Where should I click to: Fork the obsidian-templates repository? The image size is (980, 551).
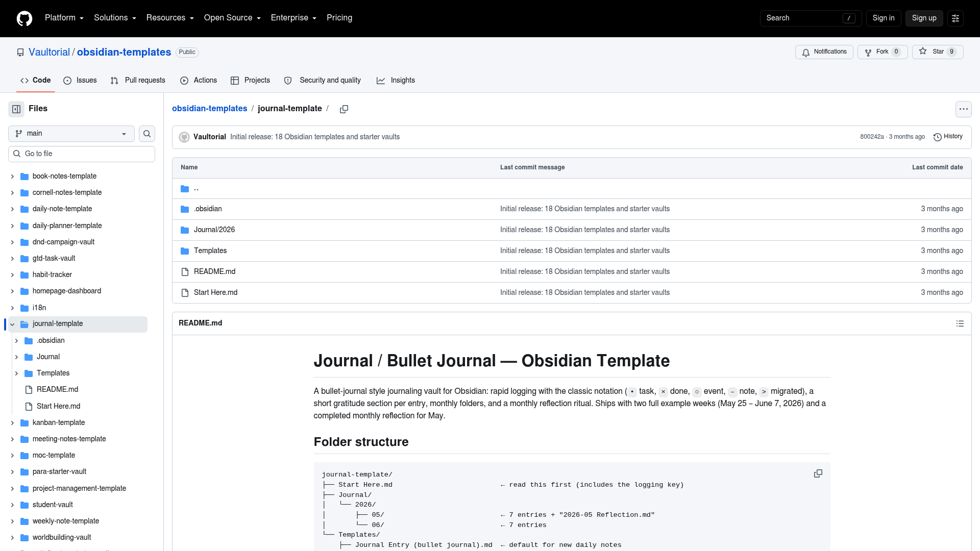(883, 52)
